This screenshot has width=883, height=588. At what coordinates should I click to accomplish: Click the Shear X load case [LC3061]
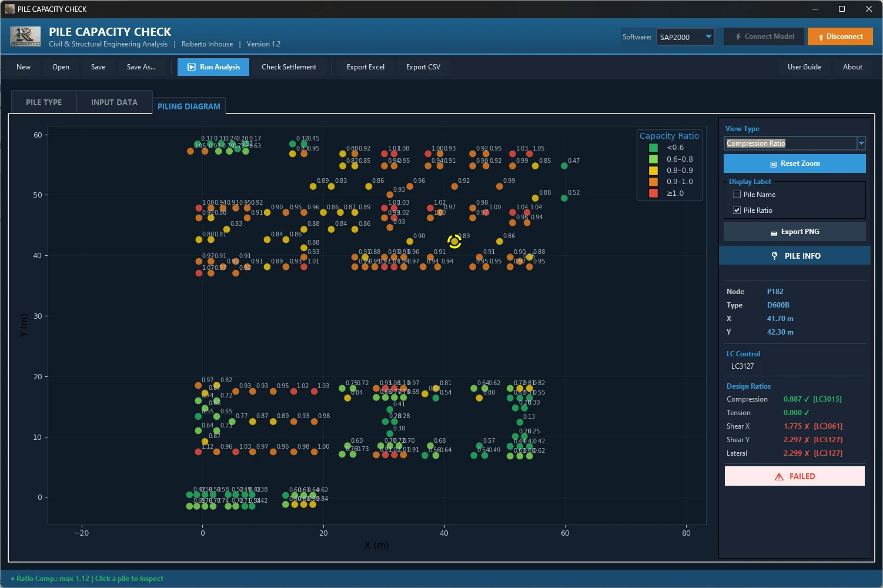(828, 426)
